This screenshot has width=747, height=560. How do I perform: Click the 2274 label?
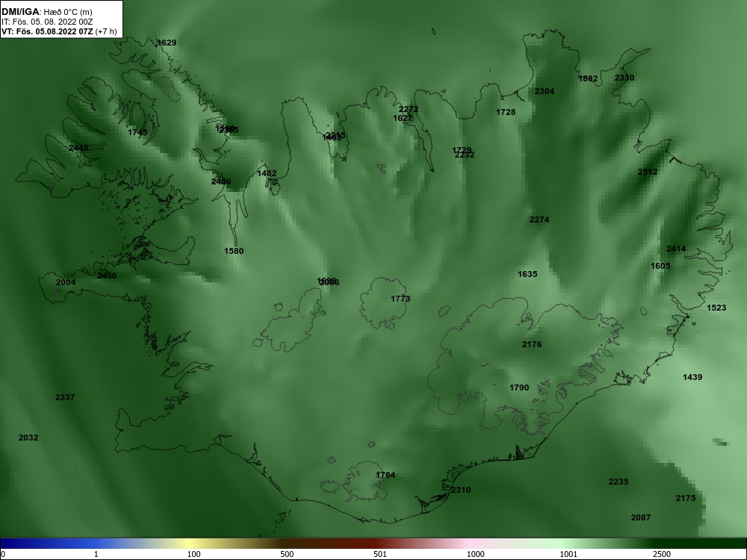tap(539, 220)
